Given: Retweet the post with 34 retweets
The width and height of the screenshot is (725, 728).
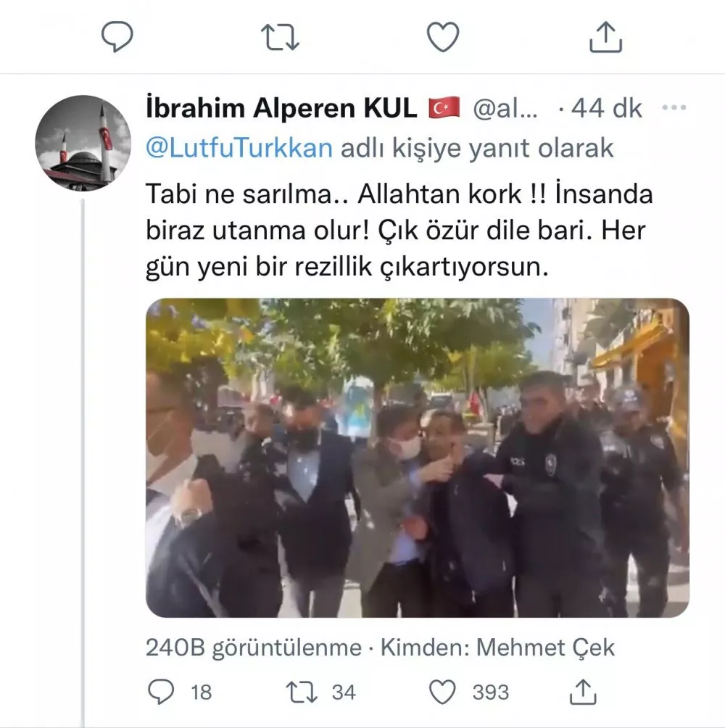Looking at the screenshot, I should click(x=302, y=692).
